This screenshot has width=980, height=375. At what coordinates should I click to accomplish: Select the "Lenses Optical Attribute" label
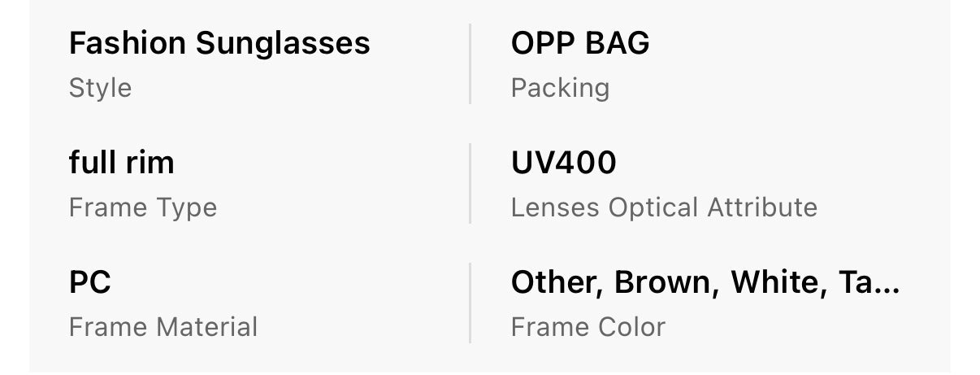664,207
